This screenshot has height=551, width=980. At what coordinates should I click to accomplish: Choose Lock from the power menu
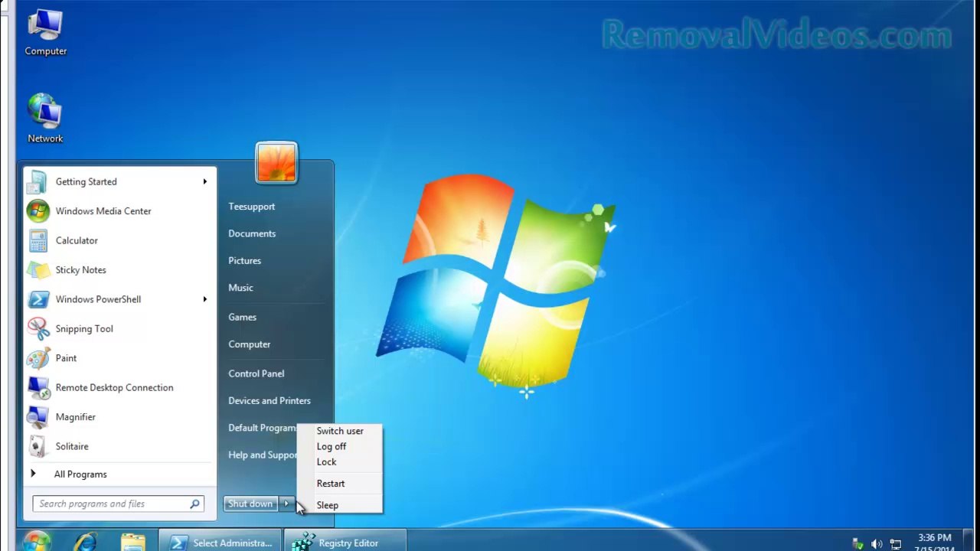pos(327,462)
